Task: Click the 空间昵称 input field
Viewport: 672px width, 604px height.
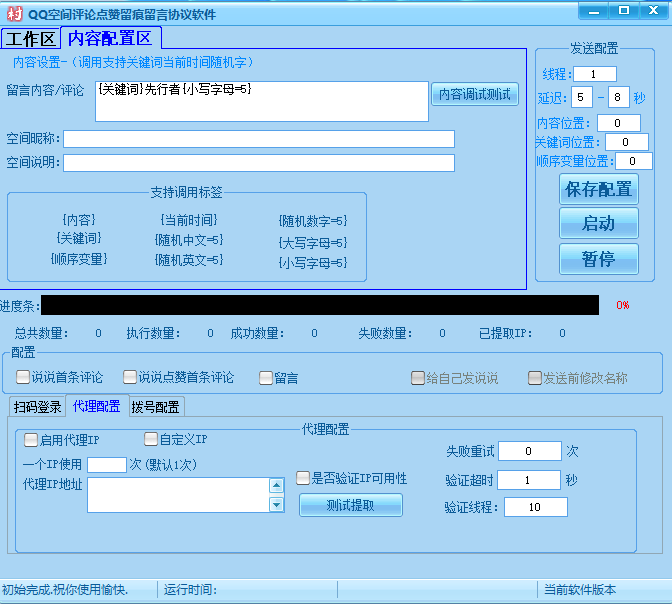Action: 258,139
